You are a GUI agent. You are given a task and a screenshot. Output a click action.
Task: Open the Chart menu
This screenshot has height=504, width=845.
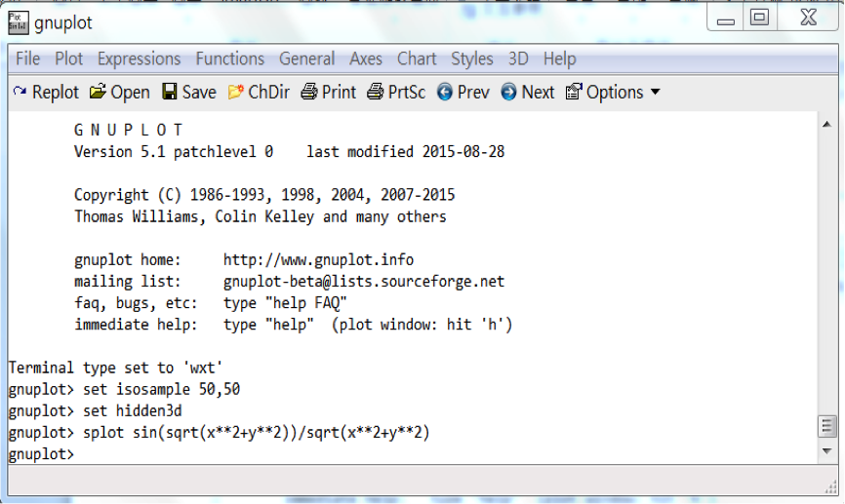(417, 59)
